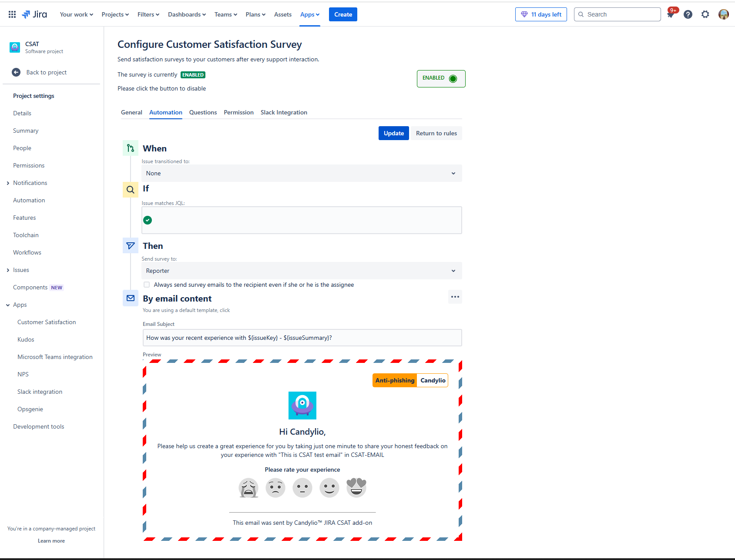Open Workflows project settings
The width and height of the screenshot is (735, 560).
(27, 252)
